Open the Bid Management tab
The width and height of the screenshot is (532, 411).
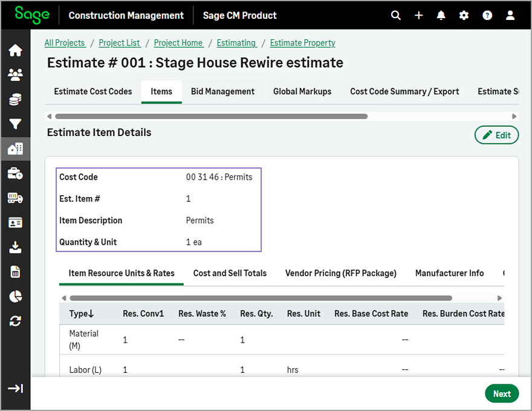coord(222,91)
